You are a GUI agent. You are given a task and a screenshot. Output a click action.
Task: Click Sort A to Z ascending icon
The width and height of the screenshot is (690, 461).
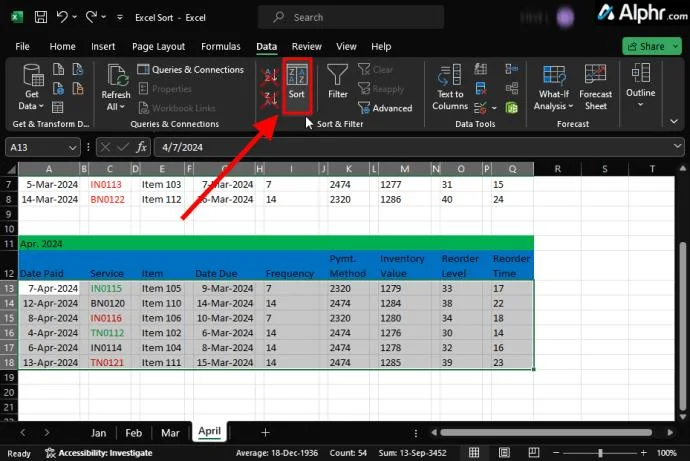tap(269, 76)
